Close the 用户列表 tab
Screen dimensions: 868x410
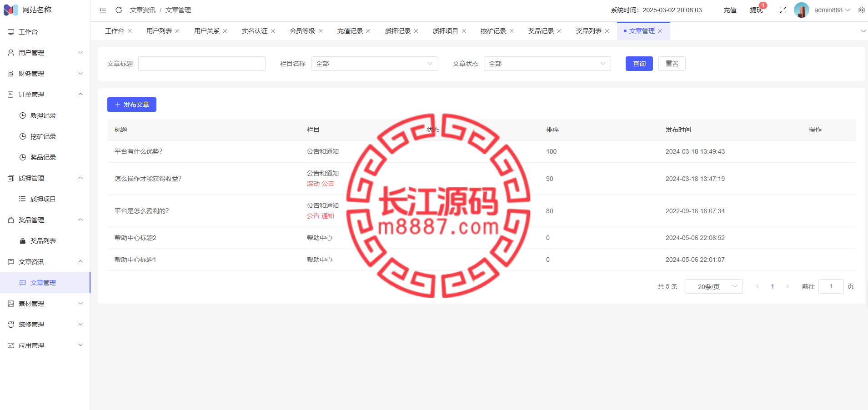[177, 31]
